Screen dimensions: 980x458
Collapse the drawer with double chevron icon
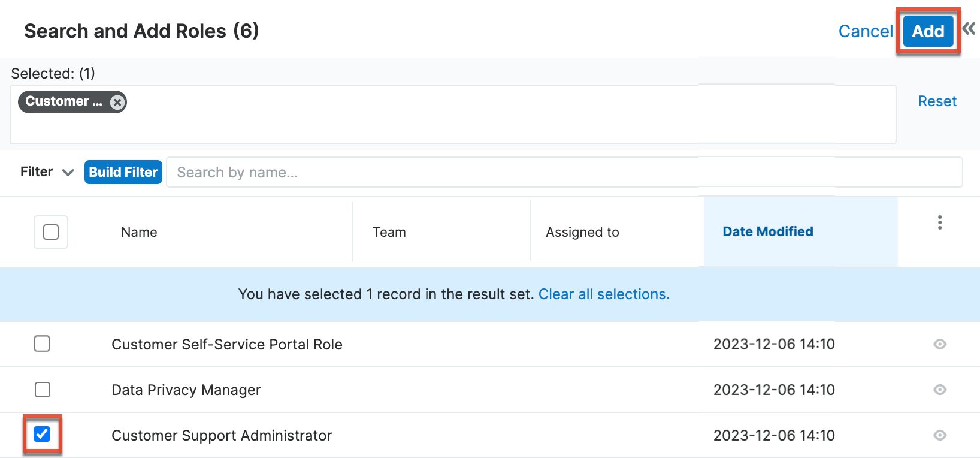click(x=969, y=29)
